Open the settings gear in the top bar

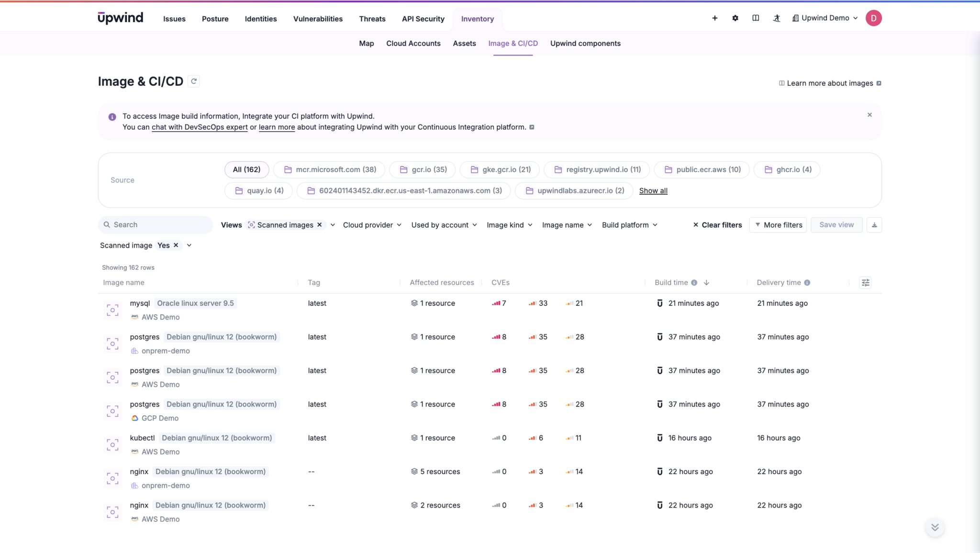tap(735, 18)
